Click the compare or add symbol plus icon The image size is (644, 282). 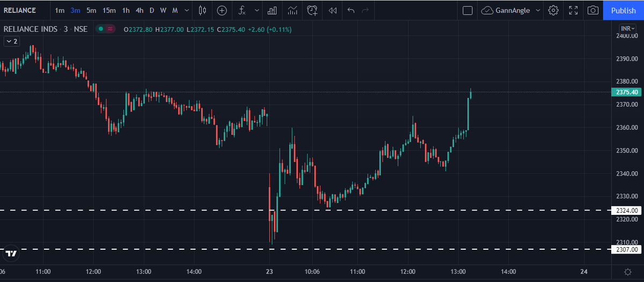pos(222,10)
